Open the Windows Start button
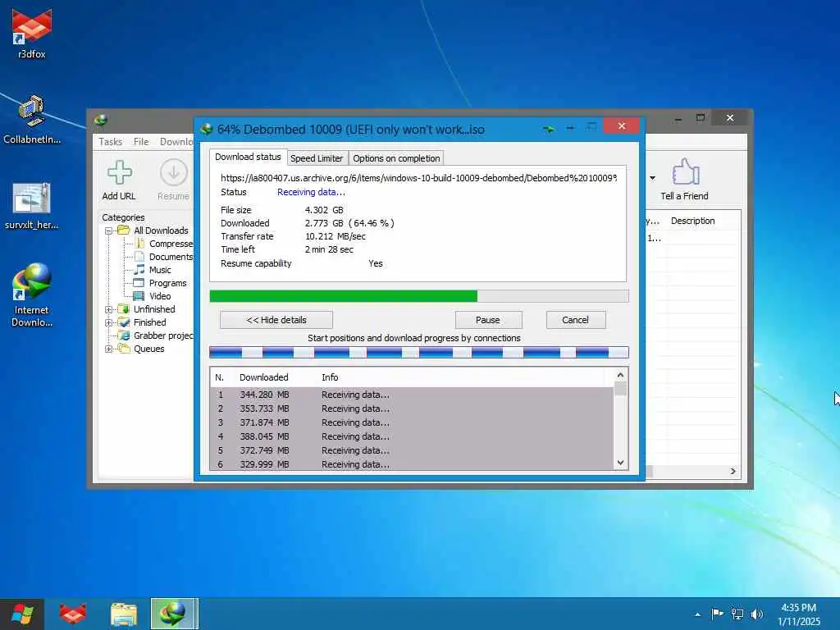This screenshot has width=840, height=630. click(x=22, y=614)
